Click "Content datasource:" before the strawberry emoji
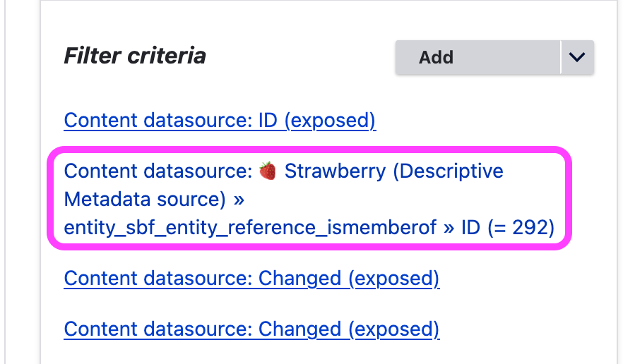This screenshot has height=364, width=623. 158,171
